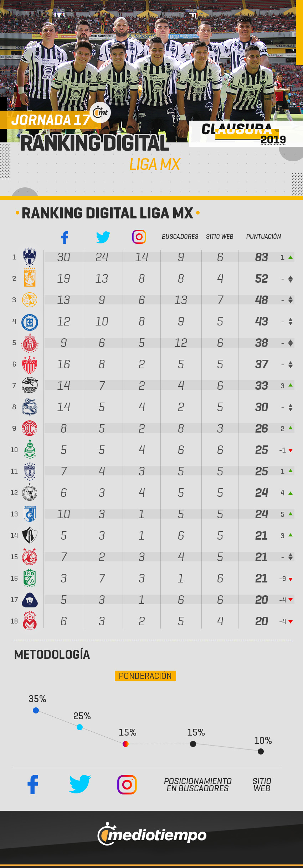
Task: Click the Cruz Azul crest in row 4
Action: (30, 322)
